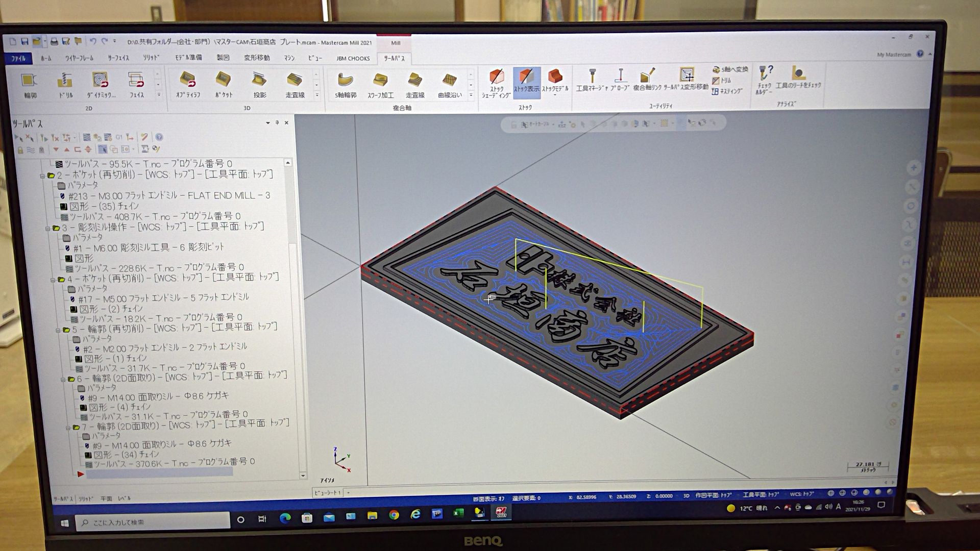
Task: Toggle the lock icon in toolpath toolbar
Action: (x=20, y=150)
